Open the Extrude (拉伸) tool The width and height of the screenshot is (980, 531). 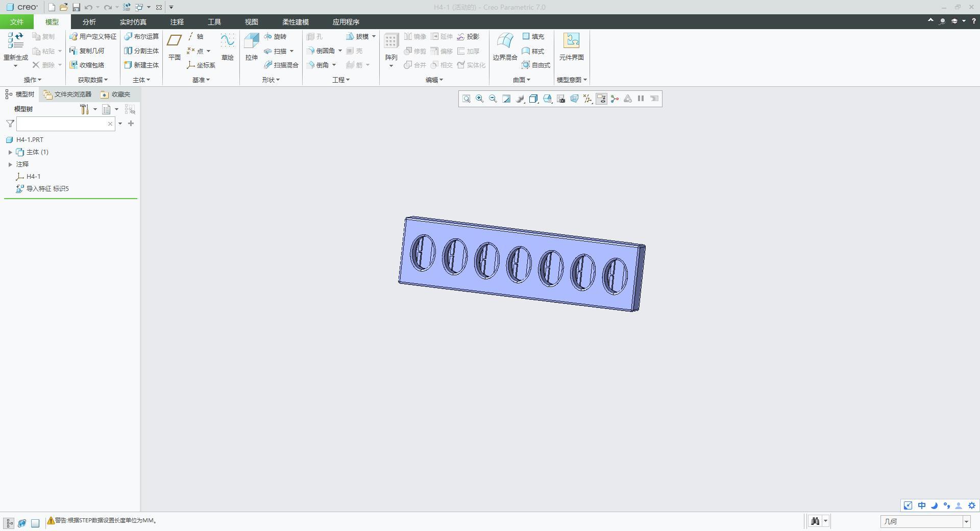251,47
